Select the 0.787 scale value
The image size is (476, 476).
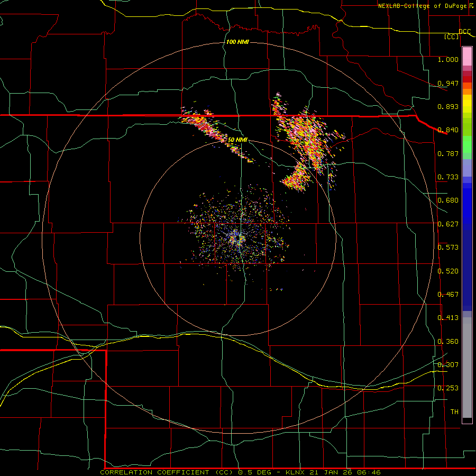click(x=448, y=153)
